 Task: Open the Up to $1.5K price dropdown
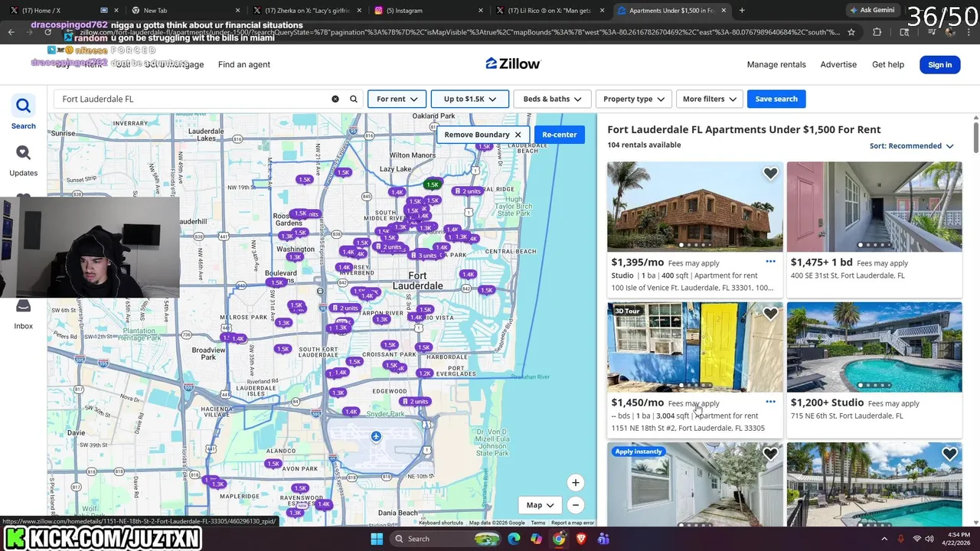click(x=470, y=99)
